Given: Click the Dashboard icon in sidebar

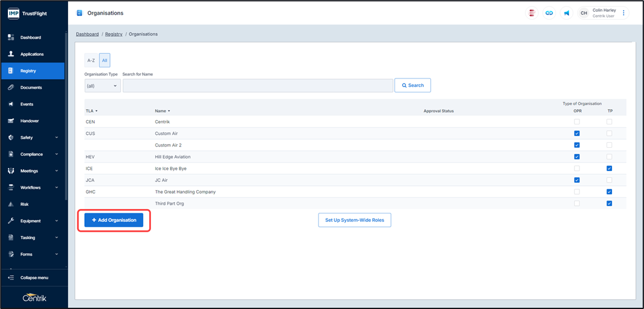Looking at the screenshot, I should [x=10, y=37].
